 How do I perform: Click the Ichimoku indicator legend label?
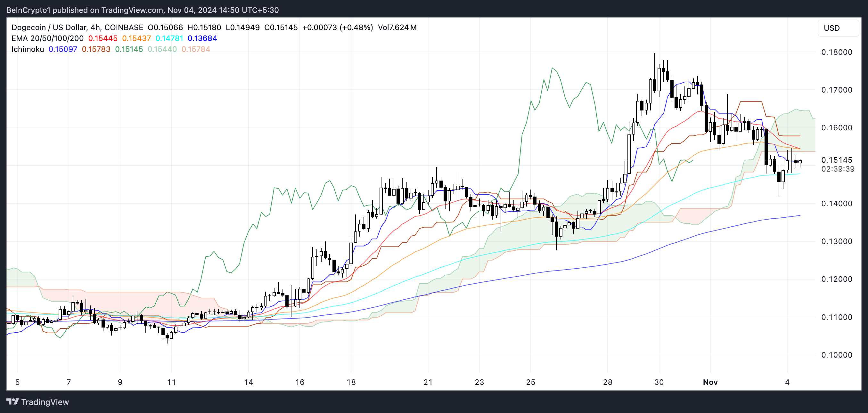28,49
